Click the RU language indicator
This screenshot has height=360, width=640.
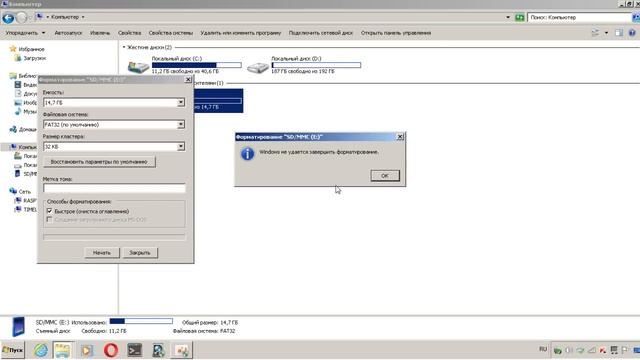point(543,349)
